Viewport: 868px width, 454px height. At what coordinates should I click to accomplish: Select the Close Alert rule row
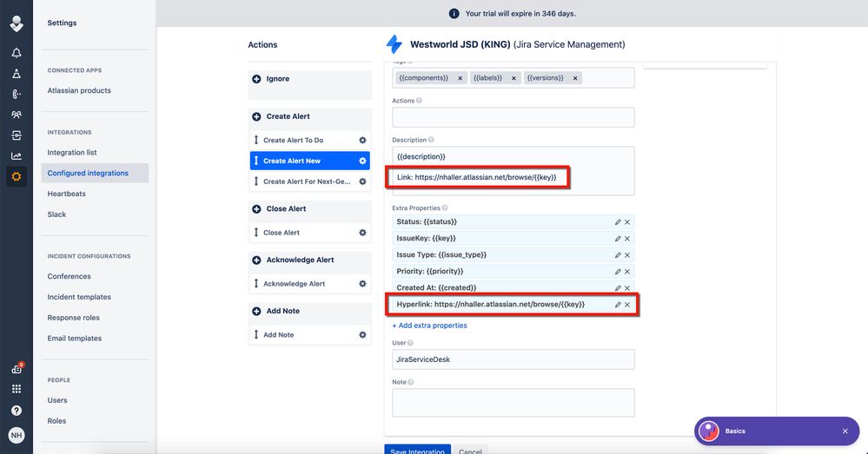point(310,233)
